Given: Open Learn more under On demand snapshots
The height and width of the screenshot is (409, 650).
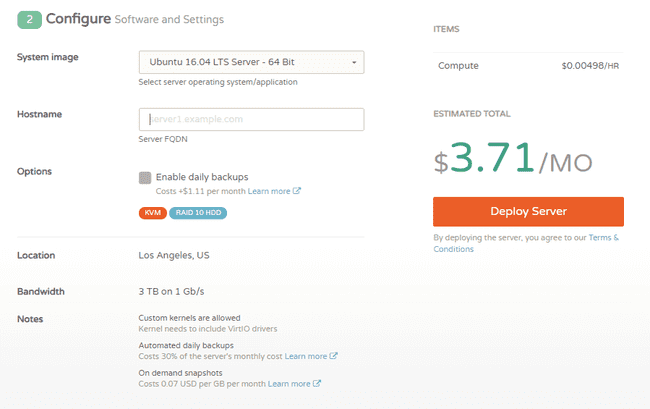Looking at the screenshot, I should pyautogui.click(x=289, y=384).
